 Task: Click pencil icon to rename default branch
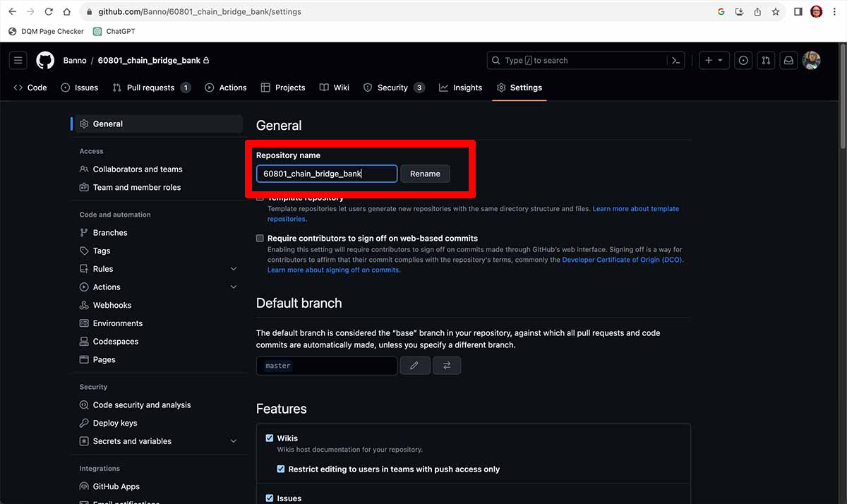(x=414, y=366)
